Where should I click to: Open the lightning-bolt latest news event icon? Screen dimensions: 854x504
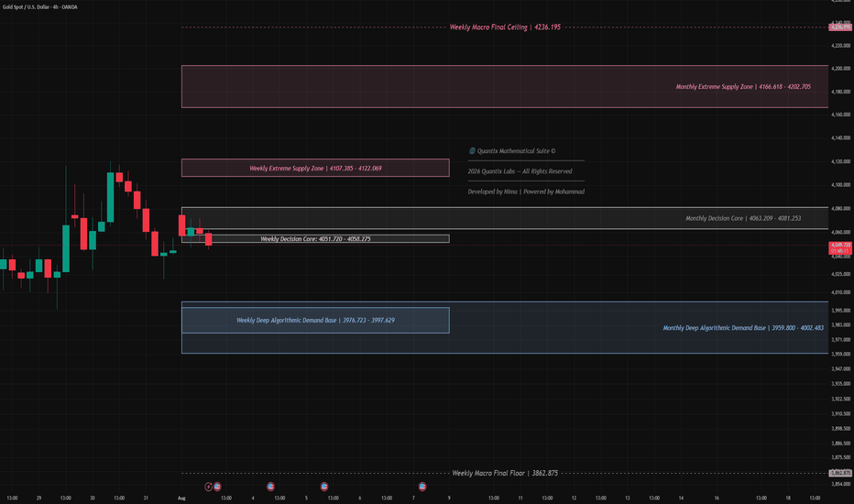pyautogui.click(x=208, y=487)
